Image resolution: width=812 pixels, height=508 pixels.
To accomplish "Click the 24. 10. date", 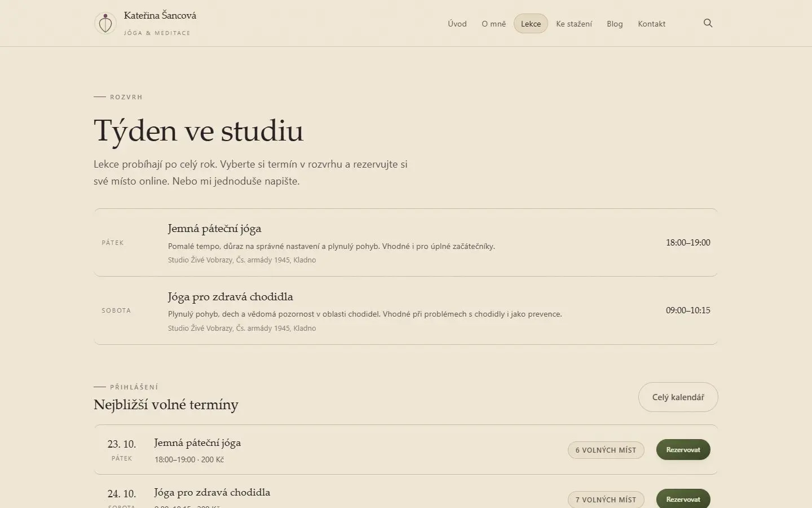I will 122,494.
